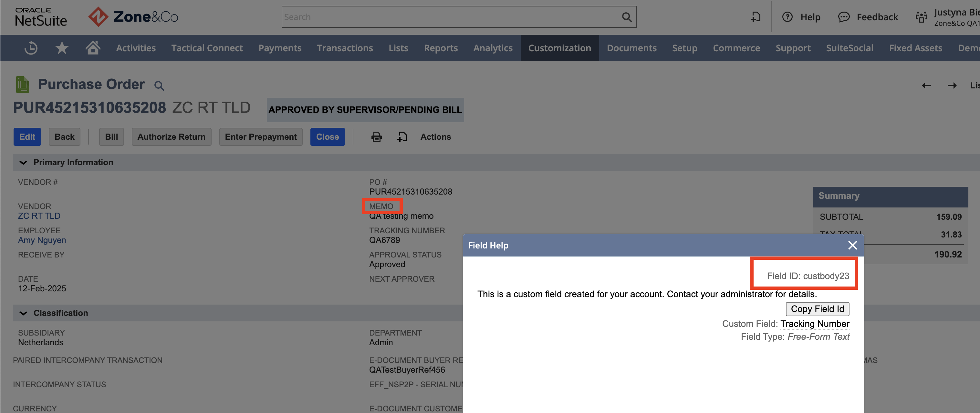Open the Payments menu
980x413 pixels.
280,48
